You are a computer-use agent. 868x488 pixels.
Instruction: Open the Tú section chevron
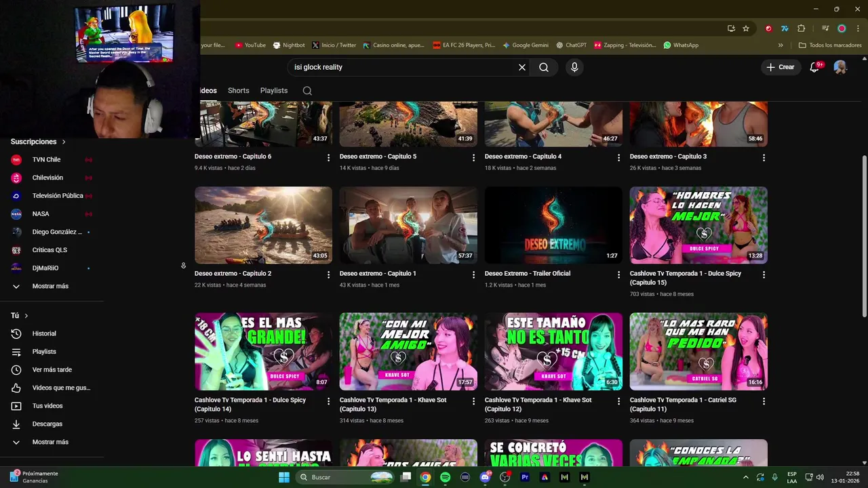tap(26, 316)
